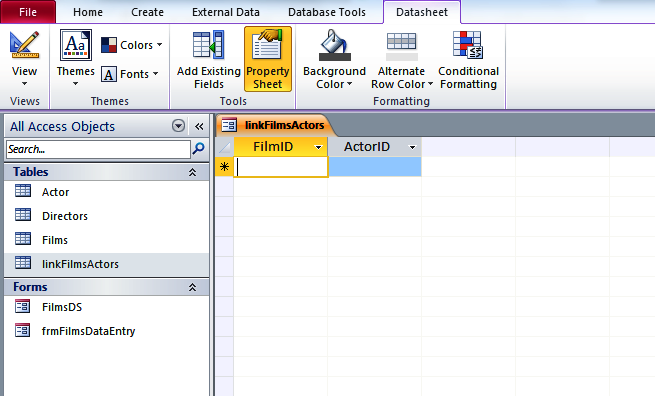Switch to the Create ribbon tab
The width and height of the screenshot is (655, 396).
[x=147, y=12]
